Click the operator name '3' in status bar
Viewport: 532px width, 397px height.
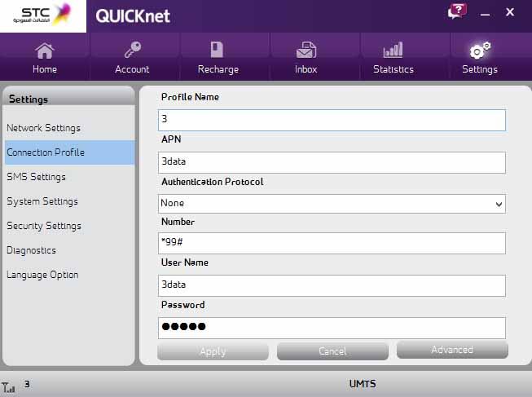pyautogui.click(x=27, y=384)
